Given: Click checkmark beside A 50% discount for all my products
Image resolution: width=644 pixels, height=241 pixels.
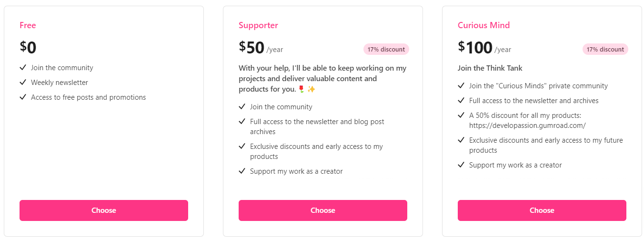Looking at the screenshot, I should pos(461,115).
